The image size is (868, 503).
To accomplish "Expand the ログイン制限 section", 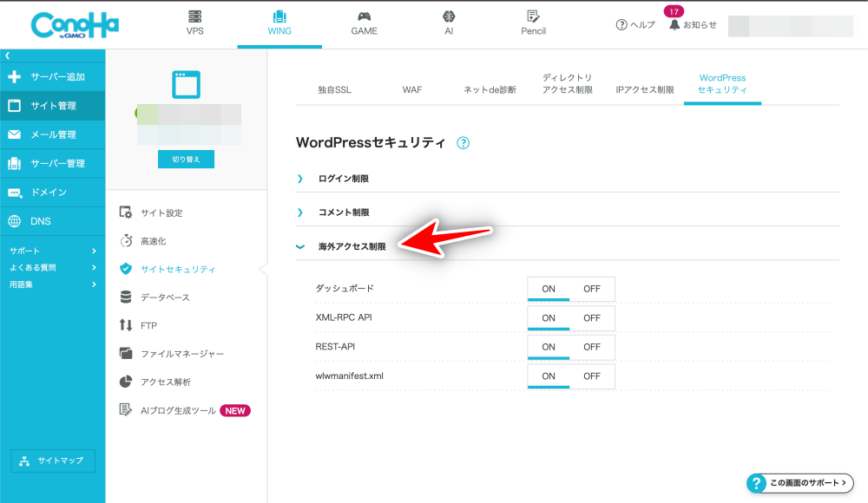I will point(343,179).
